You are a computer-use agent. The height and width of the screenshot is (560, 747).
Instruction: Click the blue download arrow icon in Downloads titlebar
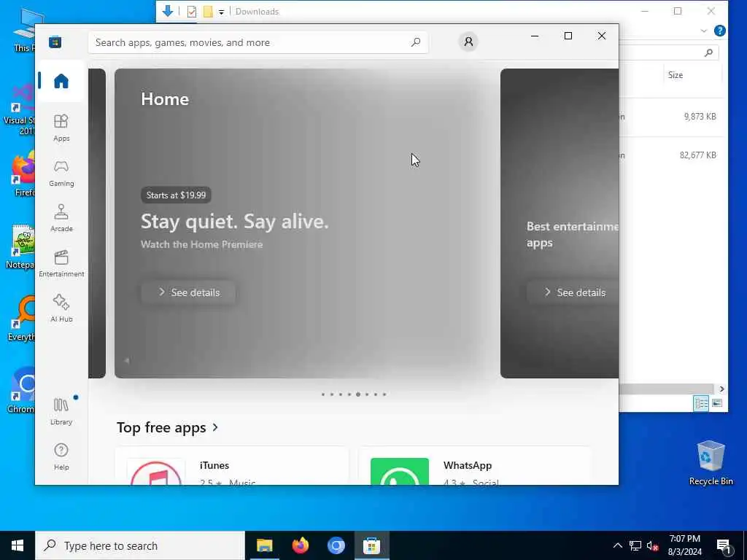[168, 11]
